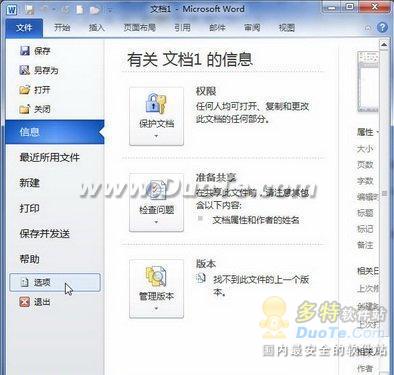Image resolution: width=394 pixels, height=375 pixels.
Task: Minimize the ribbon with the caret icon
Action: coord(368,28)
